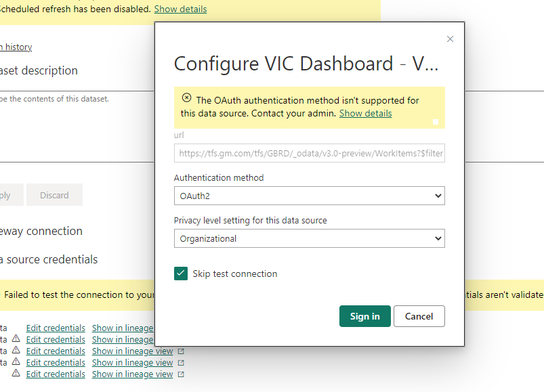The image size is (544, 392).
Task: Open Show details link in OAuth warning
Action: (x=365, y=113)
